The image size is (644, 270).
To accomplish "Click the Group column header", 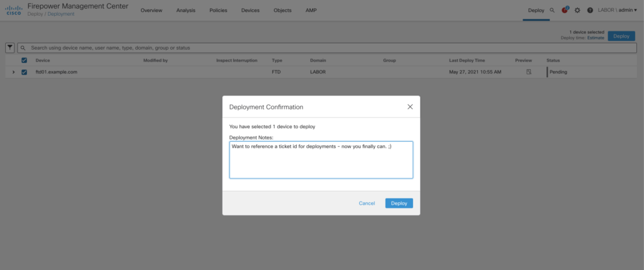I will 389,60.
